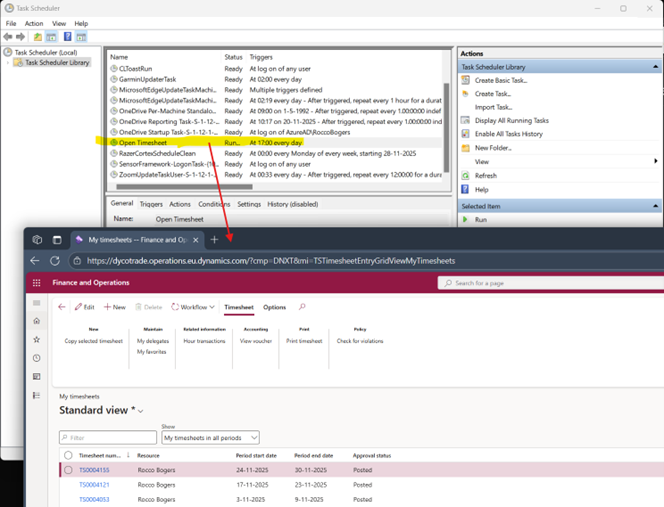The width and height of the screenshot is (664, 507).
Task: Click the Refresh icon in Actions pane
Action: coord(466,175)
